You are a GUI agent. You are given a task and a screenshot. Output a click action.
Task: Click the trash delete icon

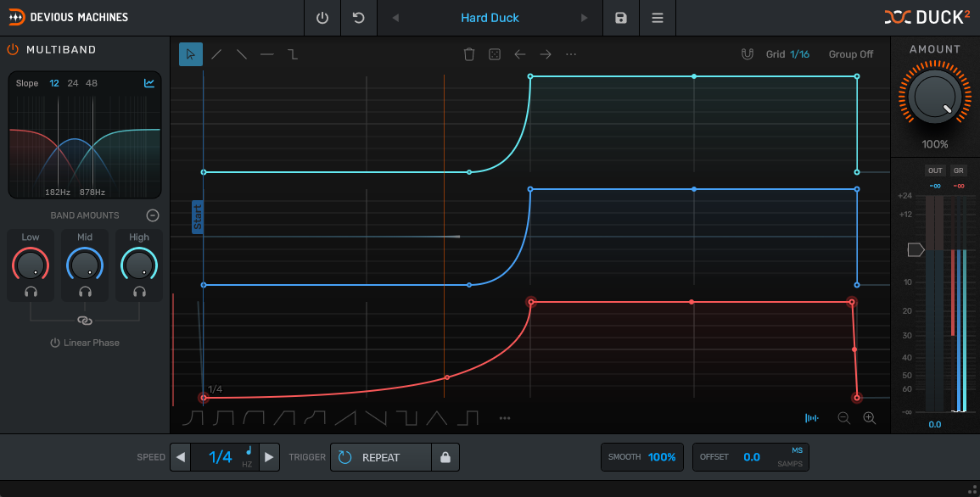point(469,54)
